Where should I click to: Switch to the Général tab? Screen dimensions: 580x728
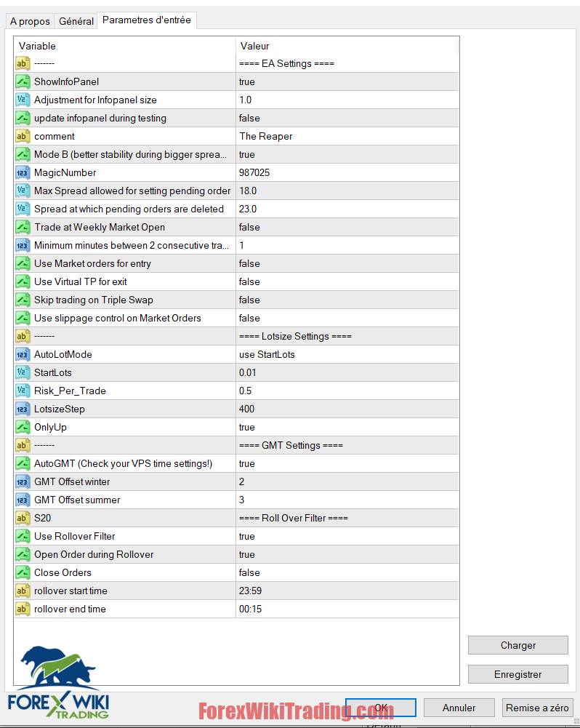pyautogui.click(x=76, y=21)
